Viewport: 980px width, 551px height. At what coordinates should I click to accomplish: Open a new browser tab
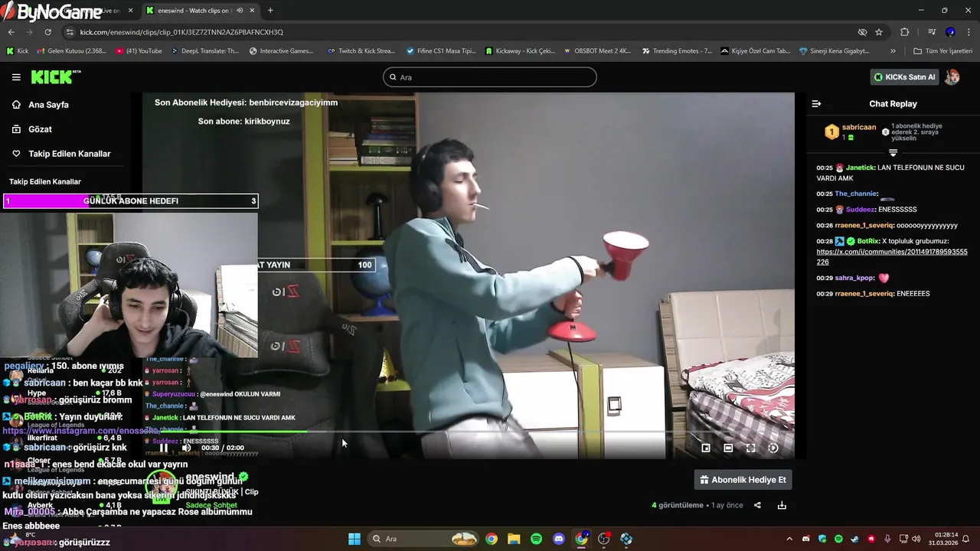(x=270, y=11)
